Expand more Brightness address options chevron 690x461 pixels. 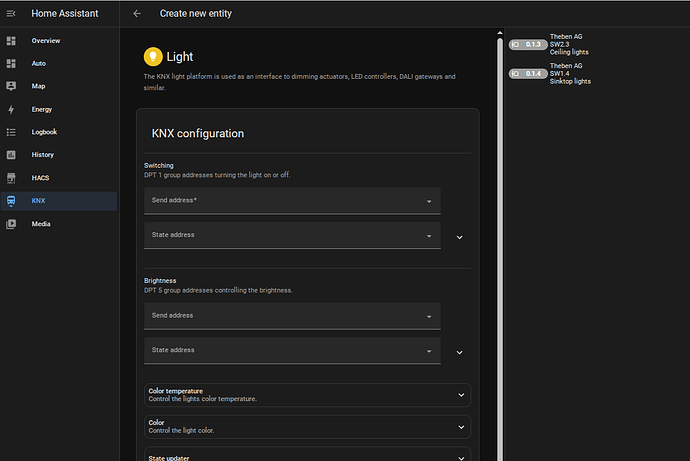tap(459, 353)
